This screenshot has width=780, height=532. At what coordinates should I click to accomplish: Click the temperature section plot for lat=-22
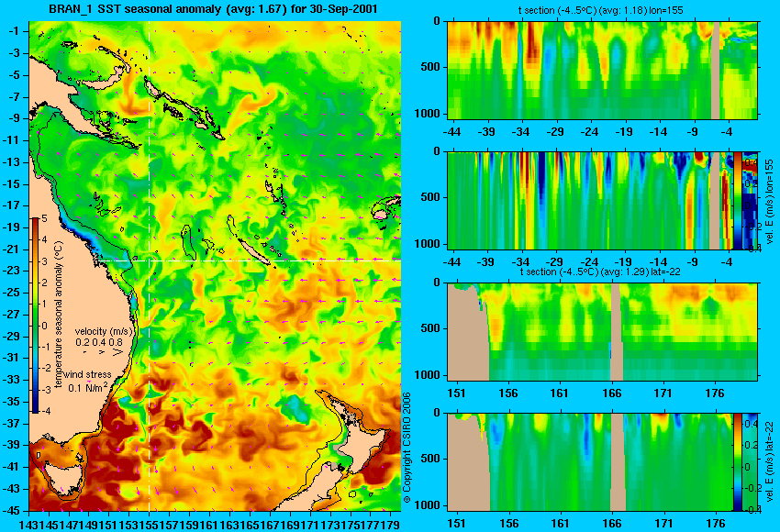(x=602, y=332)
